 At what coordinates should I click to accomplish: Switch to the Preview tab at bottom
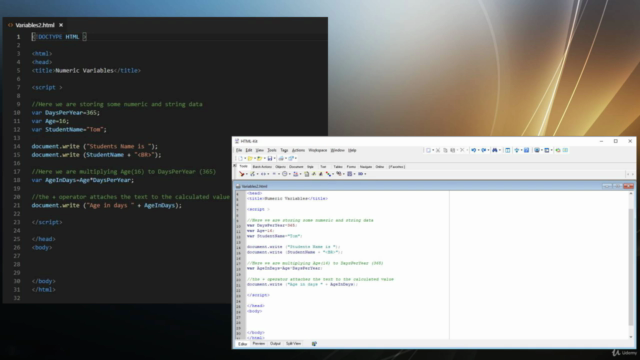tap(258, 344)
